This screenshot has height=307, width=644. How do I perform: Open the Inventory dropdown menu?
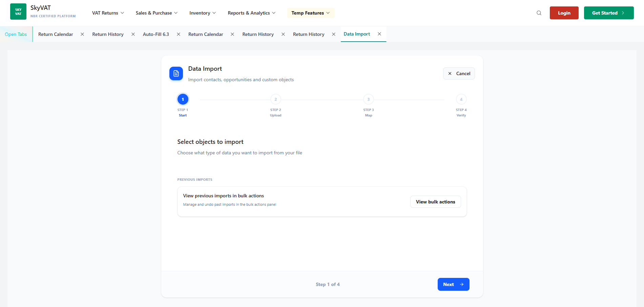pos(203,13)
